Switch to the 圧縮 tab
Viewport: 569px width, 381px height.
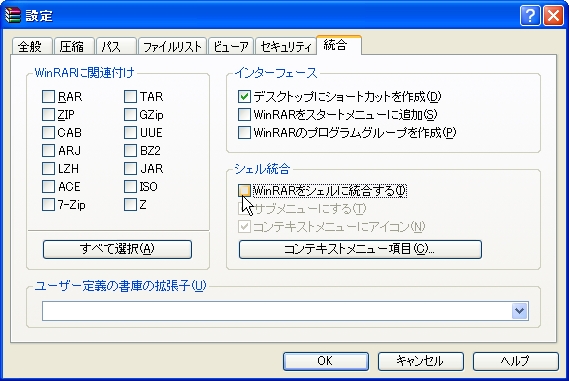pyautogui.click(x=74, y=46)
